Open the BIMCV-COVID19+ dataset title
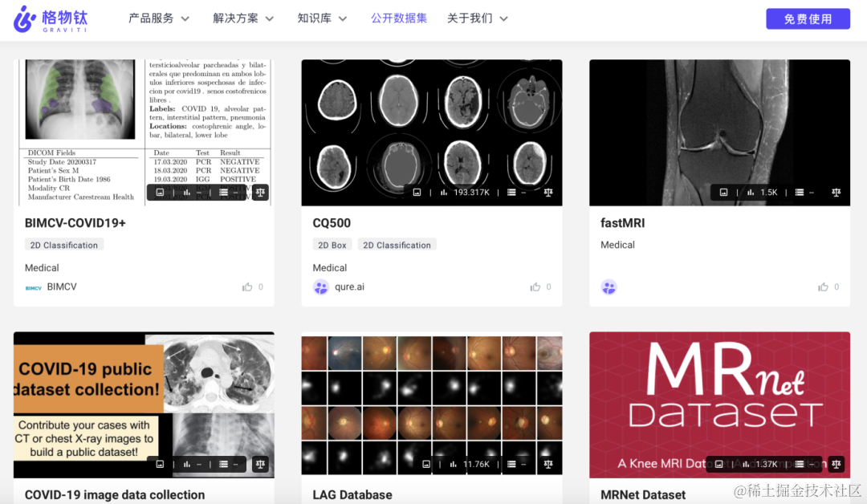This screenshot has width=867, height=504. click(x=75, y=223)
